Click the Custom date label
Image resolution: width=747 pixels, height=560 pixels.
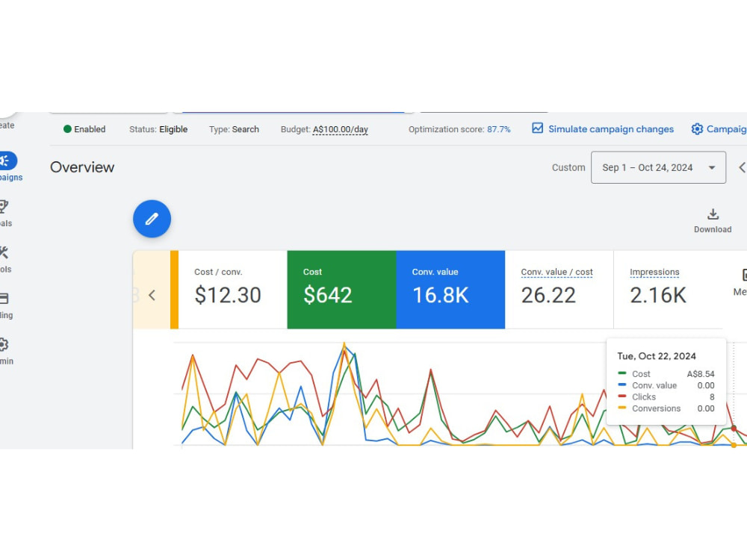tap(568, 167)
